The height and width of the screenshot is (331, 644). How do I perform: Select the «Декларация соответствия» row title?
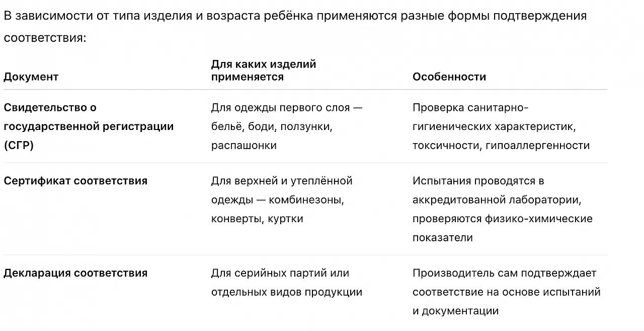[75, 273]
